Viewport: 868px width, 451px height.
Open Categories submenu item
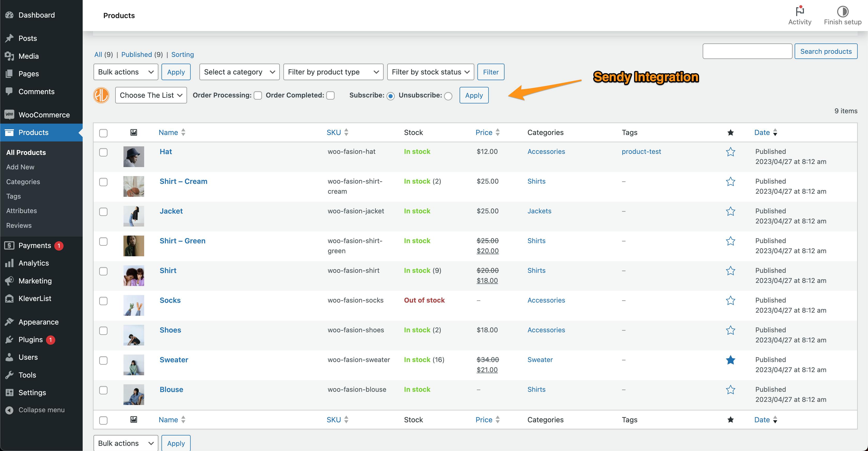click(23, 182)
